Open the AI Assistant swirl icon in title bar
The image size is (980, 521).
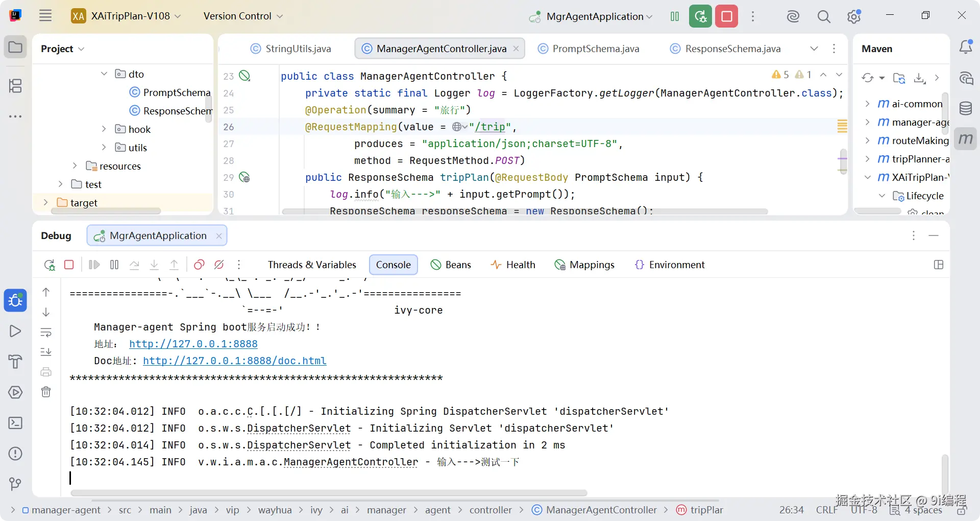pyautogui.click(x=793, y=16)
